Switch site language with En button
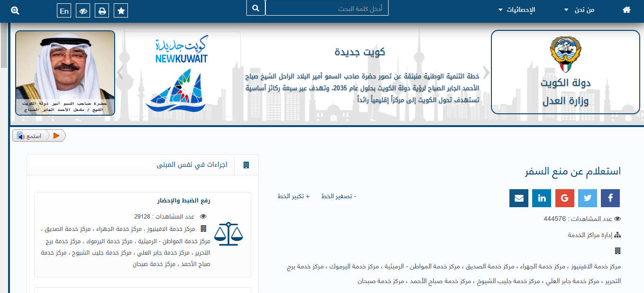644x293 pixels. tap(64, 11)
